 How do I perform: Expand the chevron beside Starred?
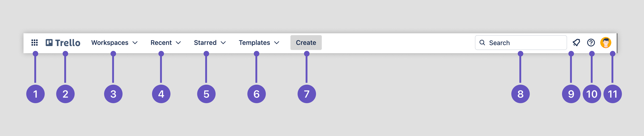223,43
